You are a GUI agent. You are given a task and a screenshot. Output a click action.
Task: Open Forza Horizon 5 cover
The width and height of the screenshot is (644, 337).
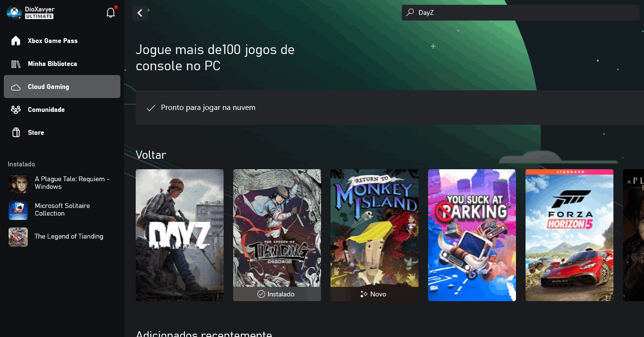pos(569,235)
